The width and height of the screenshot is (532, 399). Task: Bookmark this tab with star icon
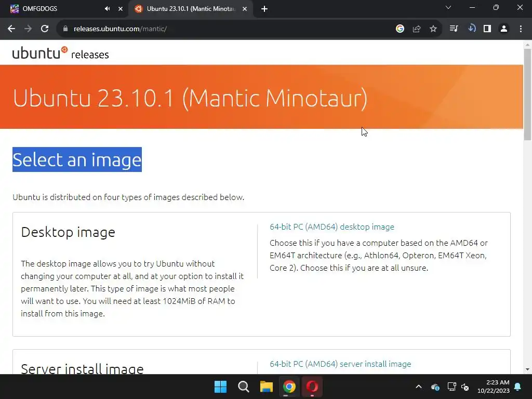[433, 29]
